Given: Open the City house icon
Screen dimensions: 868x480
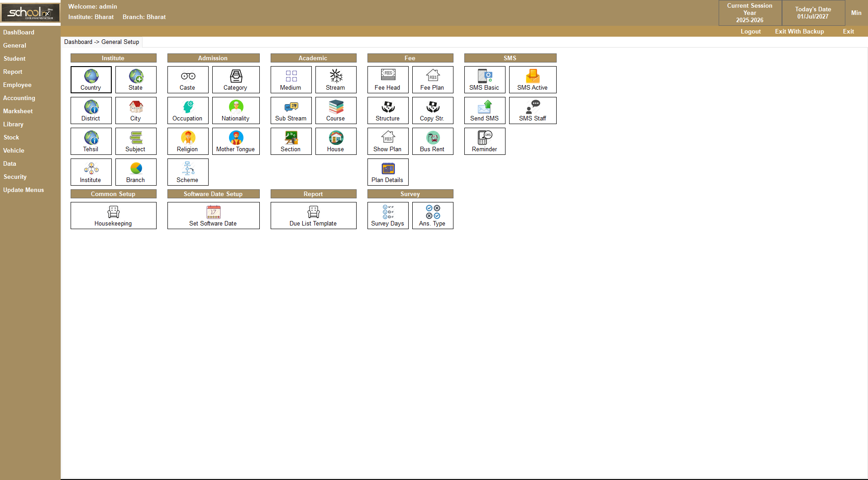Looking at the screenshot, I should tap(136, 110).
